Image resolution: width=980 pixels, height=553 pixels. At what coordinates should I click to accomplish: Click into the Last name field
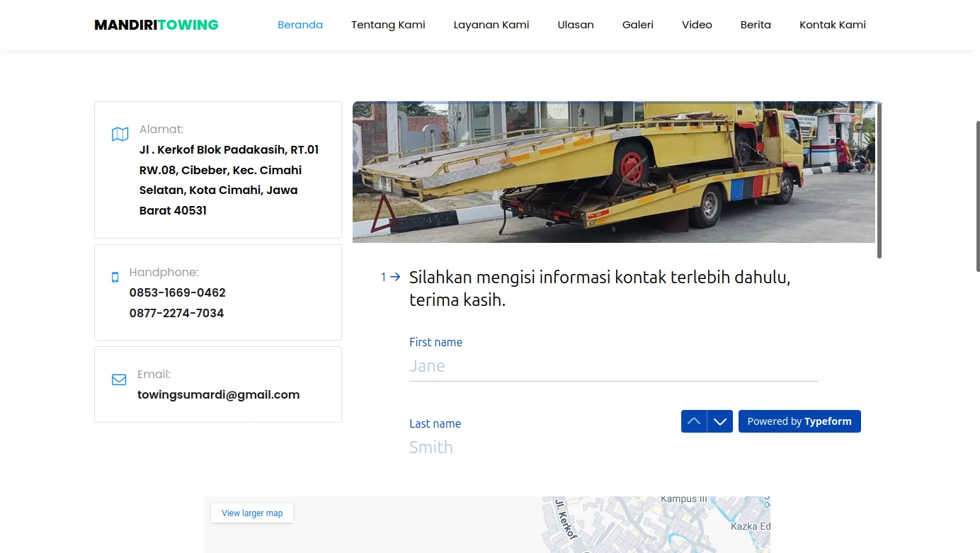click(x=538, y=447)
